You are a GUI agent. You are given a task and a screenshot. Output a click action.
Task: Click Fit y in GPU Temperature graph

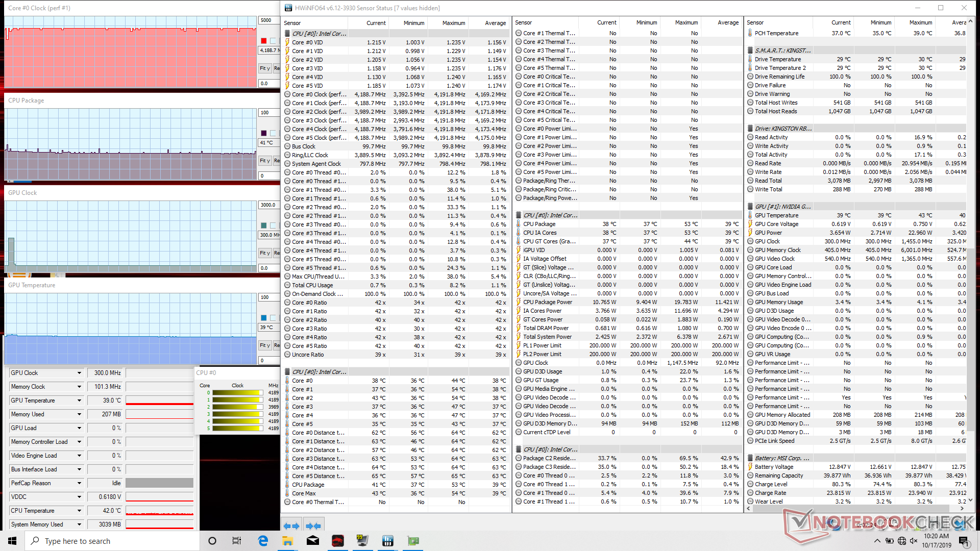tap(265, 345)
